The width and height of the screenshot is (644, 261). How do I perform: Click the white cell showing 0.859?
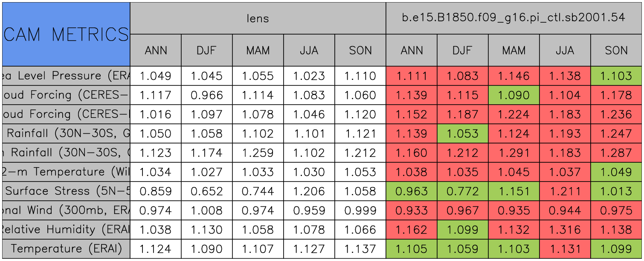155,191
